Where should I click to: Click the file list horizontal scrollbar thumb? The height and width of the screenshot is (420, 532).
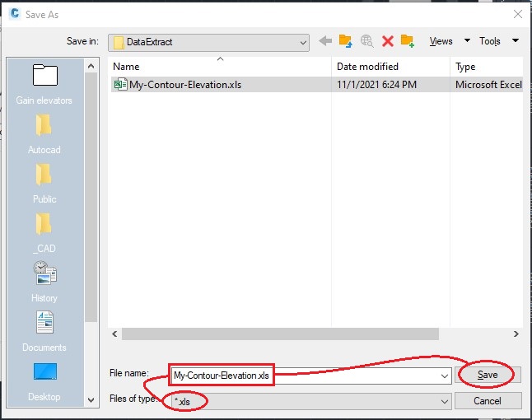click(x=280, y=334)
